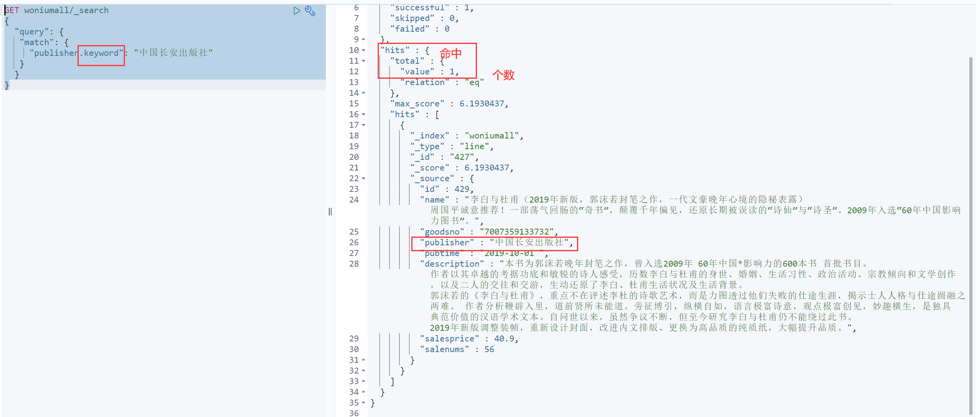Collapse the "total" object at line 11
Screen dimensions: 980x417
pyautogui.click(x=363, y=61)
